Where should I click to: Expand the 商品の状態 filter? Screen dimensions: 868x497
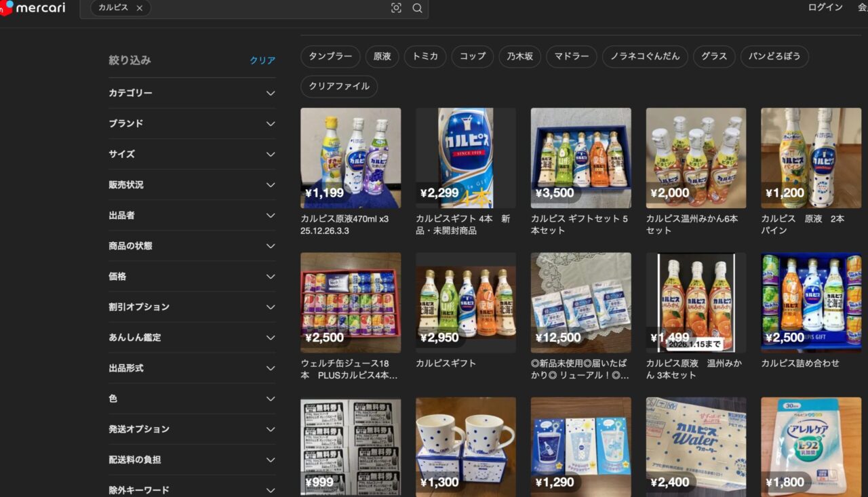pyautogui.click(x=192, y=245)
